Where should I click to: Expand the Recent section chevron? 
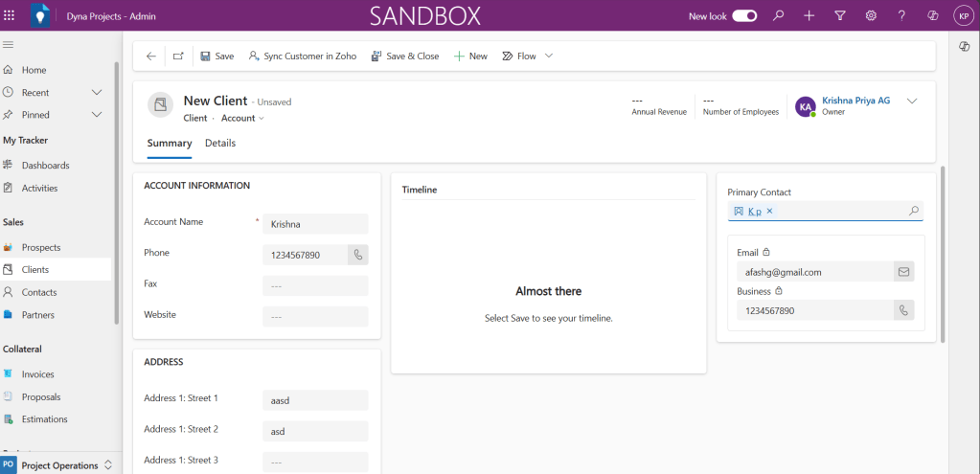(x=97, y=93)
